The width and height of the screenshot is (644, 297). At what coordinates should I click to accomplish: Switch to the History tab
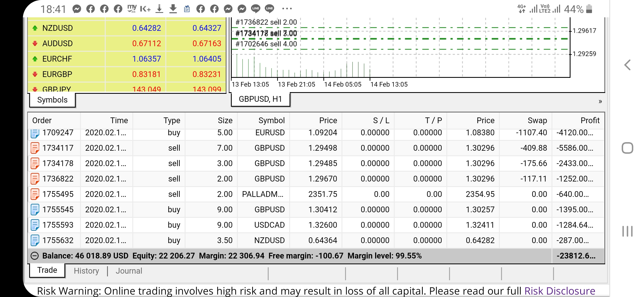86,271
